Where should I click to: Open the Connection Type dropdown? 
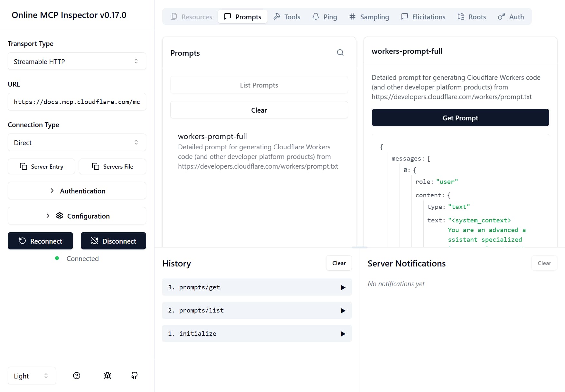click(x=77, y=142)
